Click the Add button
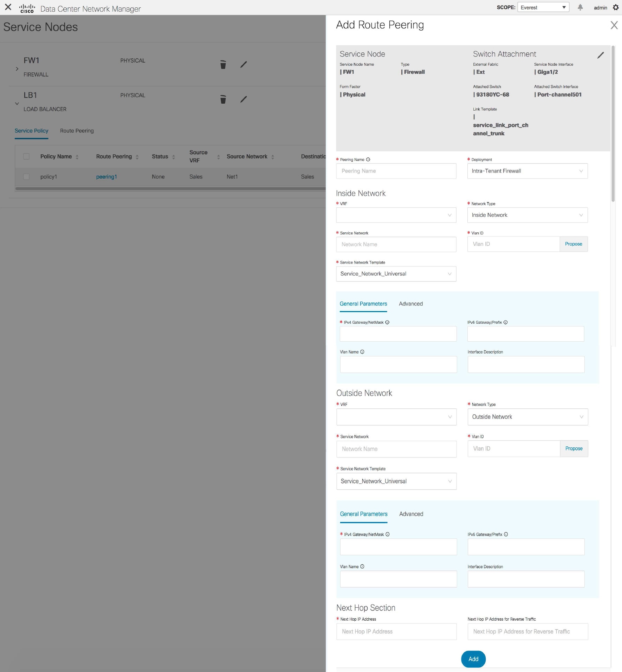 click(x=473, y=659)
